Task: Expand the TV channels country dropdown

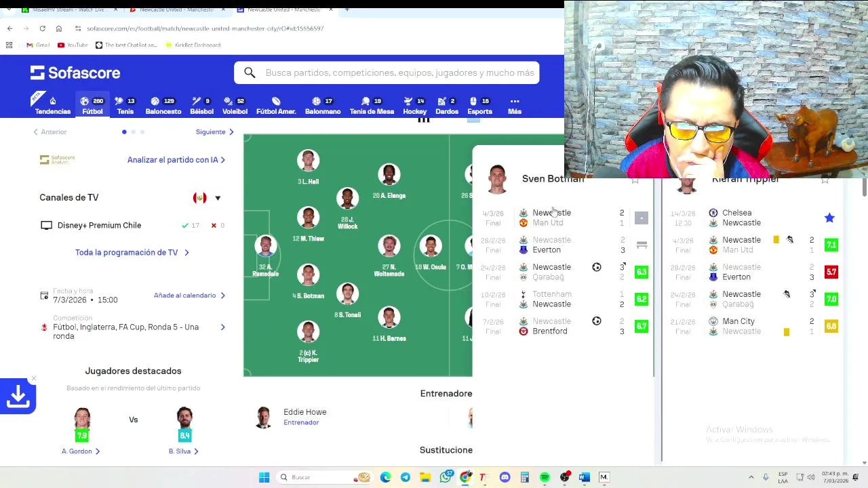Action: pos(218,198)
